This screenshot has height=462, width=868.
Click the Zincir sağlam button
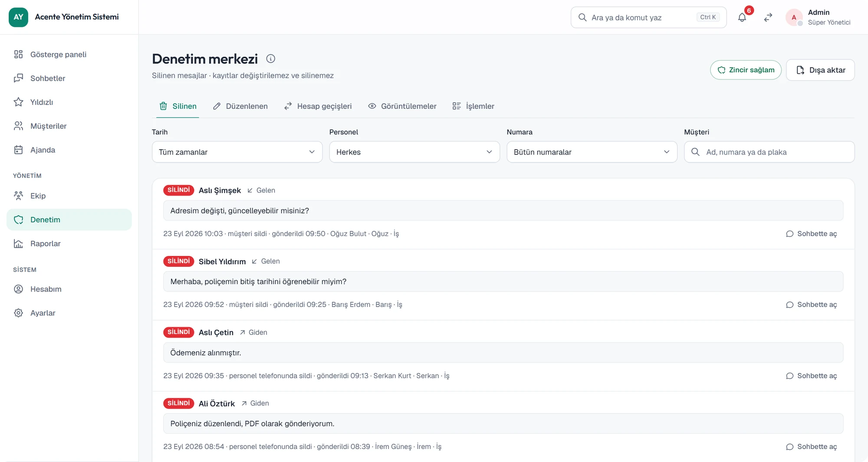tap(746, 70)
